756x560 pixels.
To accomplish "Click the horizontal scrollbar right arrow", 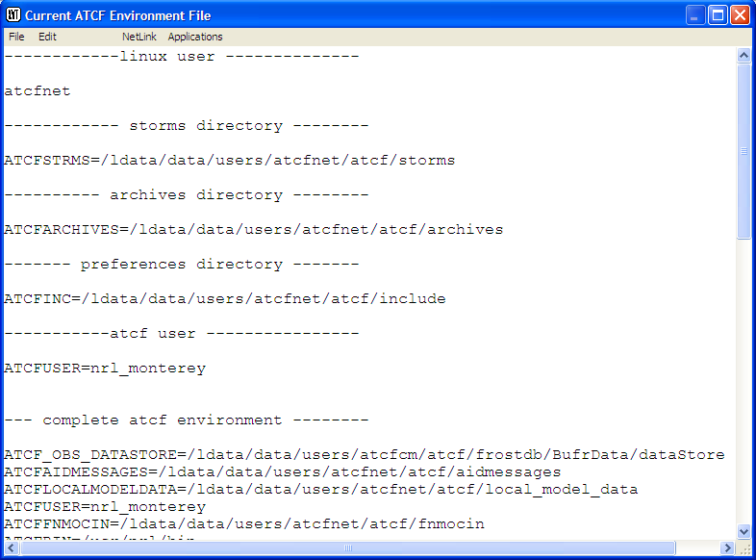I will pos(727,547).
